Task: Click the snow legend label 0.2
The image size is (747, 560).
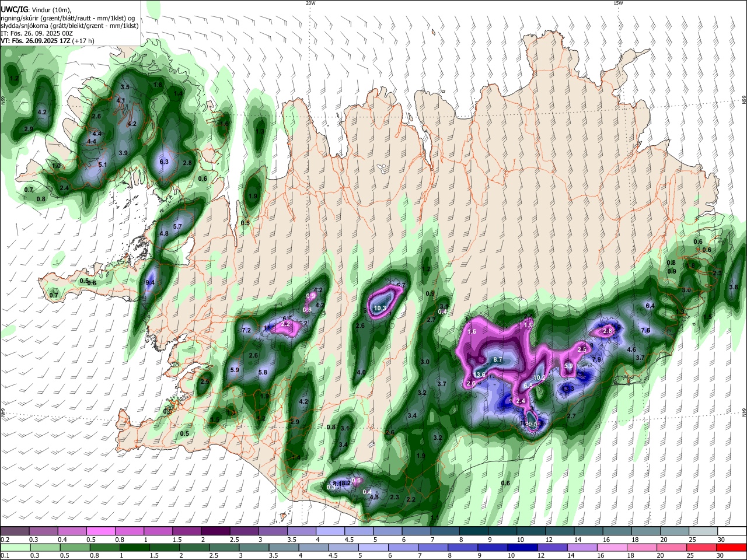Action: click(5, 540)
